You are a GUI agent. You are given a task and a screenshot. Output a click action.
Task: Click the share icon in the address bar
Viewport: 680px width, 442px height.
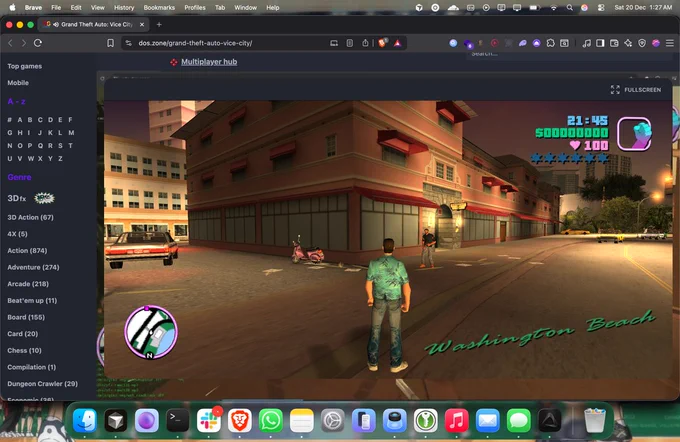(365, 43)
